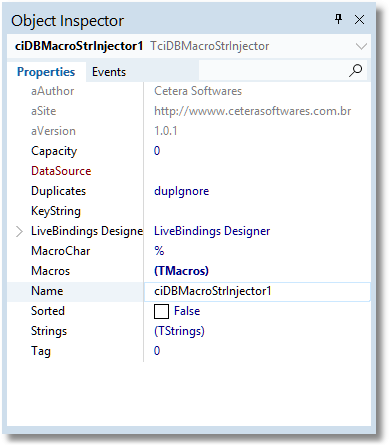This screenshot has width=390, height=448.
Task: Open the component selector dropdown
Action: pyautogui.click(x=361, y=46)
